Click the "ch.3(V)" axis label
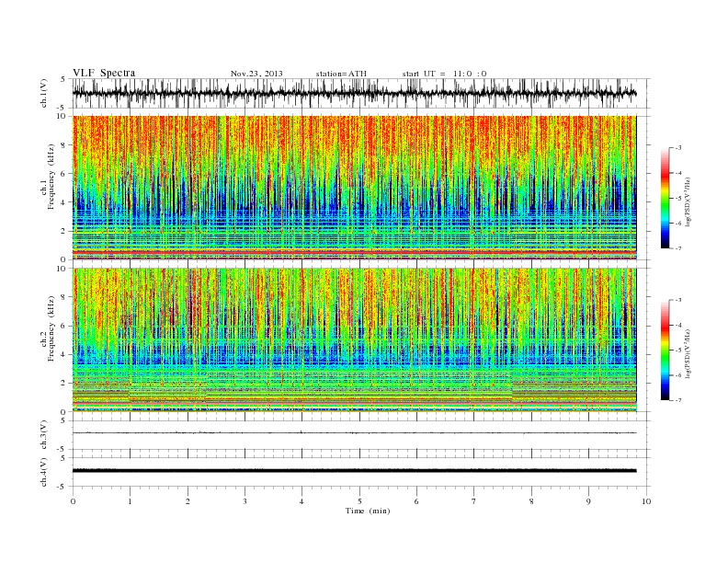This screenshot has width=728, height=563. (x=44, y=435)
